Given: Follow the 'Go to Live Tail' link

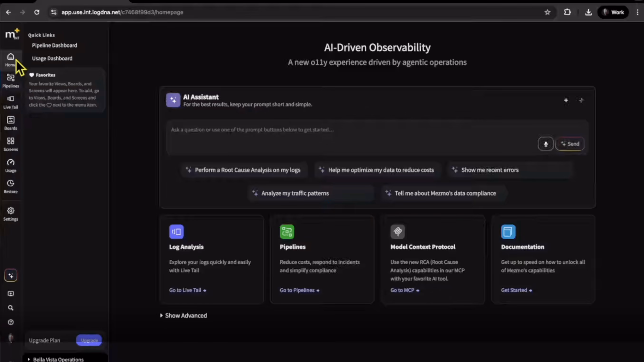Looking at the screenshot, I should tap(188, 290).
